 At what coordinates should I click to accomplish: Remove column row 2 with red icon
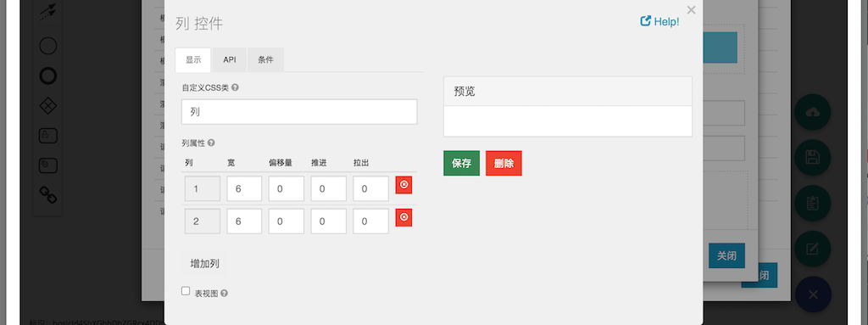click(x=403, y=217)
